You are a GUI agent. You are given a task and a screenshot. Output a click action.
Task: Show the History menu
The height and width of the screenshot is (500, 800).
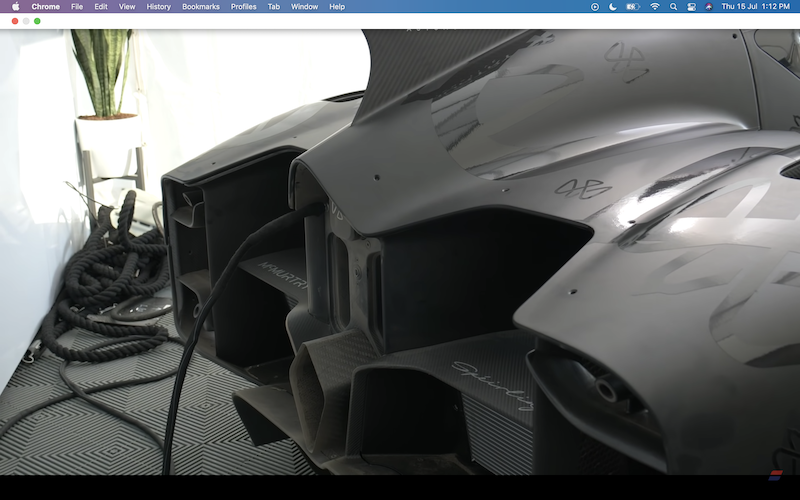point(158,6)
